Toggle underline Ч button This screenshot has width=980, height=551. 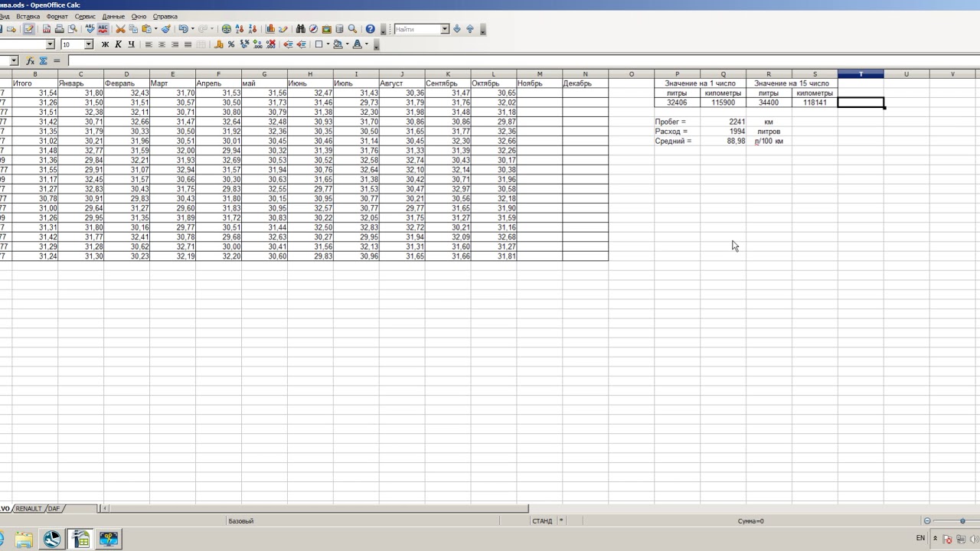[x=131, y=44]
